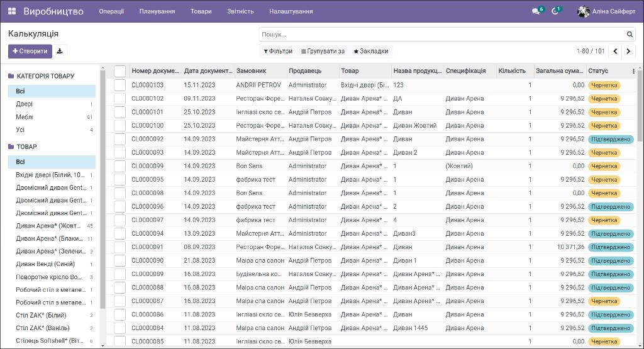644x349 pixels.
Task: Sort by Дата документа column header
Action: pyautogui.click(x=208, y=71)
